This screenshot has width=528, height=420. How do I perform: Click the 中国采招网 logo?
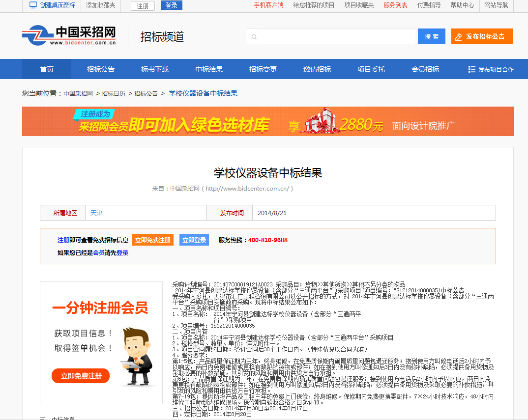69,35
